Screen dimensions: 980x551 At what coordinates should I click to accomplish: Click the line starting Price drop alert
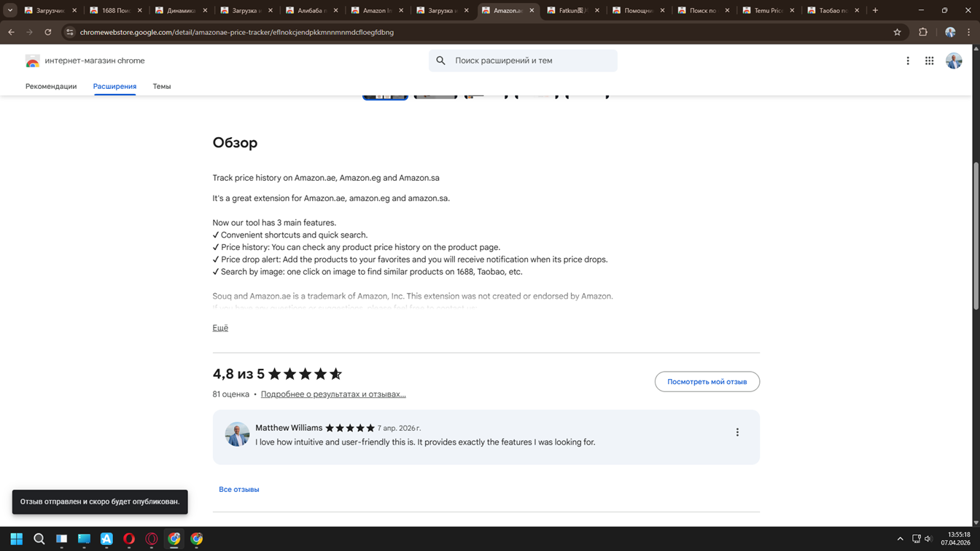(x=410, y=259)
